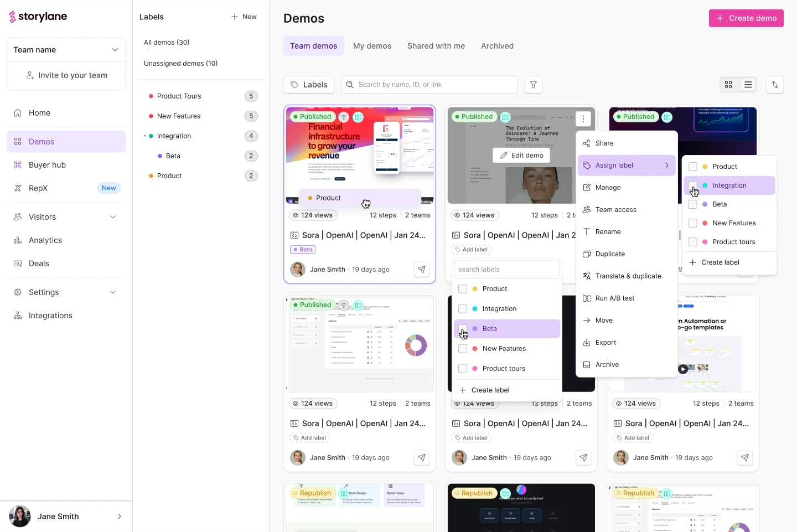Image resolution: width=797 pixels, height=532 pixels.
Task: Switch to My demos tab
Action: (372, 46)
